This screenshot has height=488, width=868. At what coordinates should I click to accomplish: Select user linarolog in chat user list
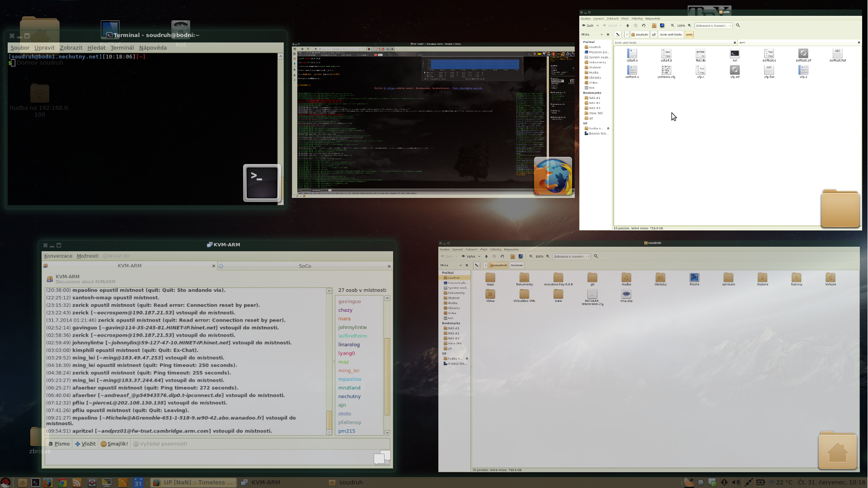click(349, 344)
